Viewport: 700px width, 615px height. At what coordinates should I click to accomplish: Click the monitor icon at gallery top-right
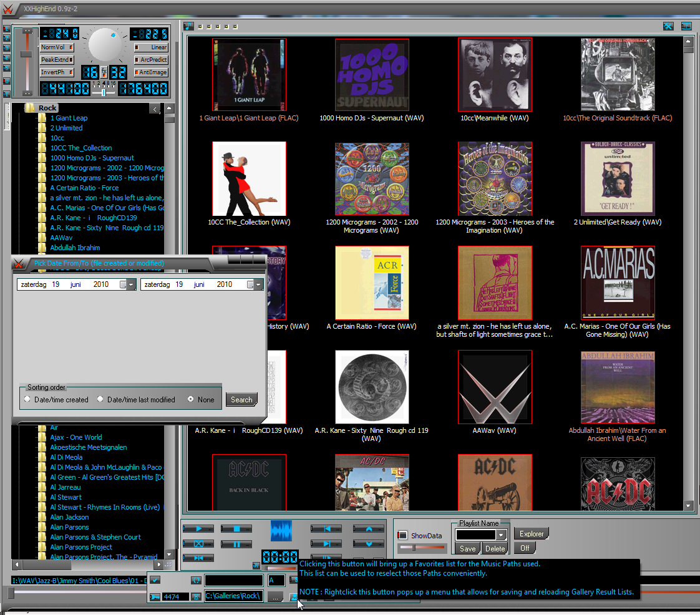point(686,26)
